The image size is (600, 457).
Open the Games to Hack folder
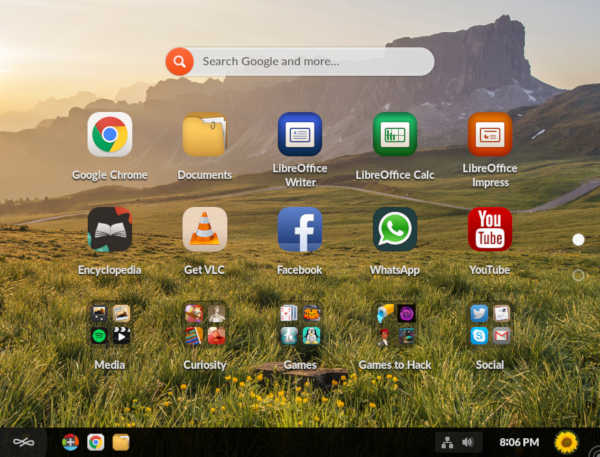395,324
